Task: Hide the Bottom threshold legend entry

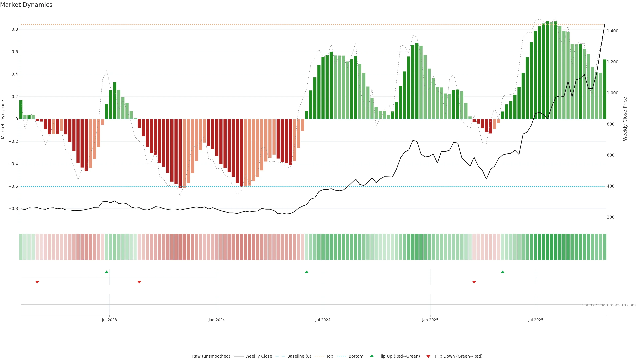Action: (356, 356)
